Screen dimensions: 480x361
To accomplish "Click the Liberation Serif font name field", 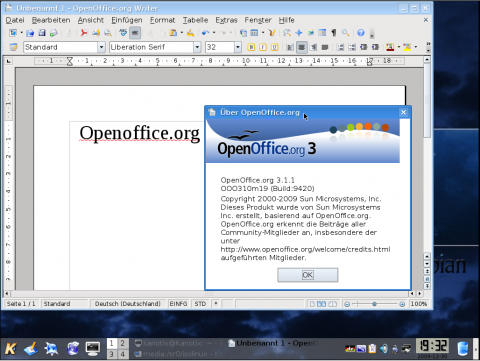I will pos(152,47).
